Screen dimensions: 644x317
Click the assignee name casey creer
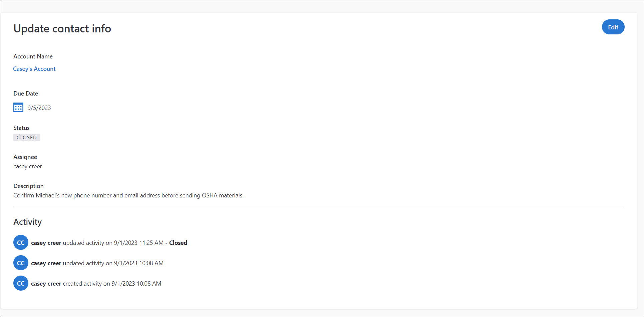point(28,166)
